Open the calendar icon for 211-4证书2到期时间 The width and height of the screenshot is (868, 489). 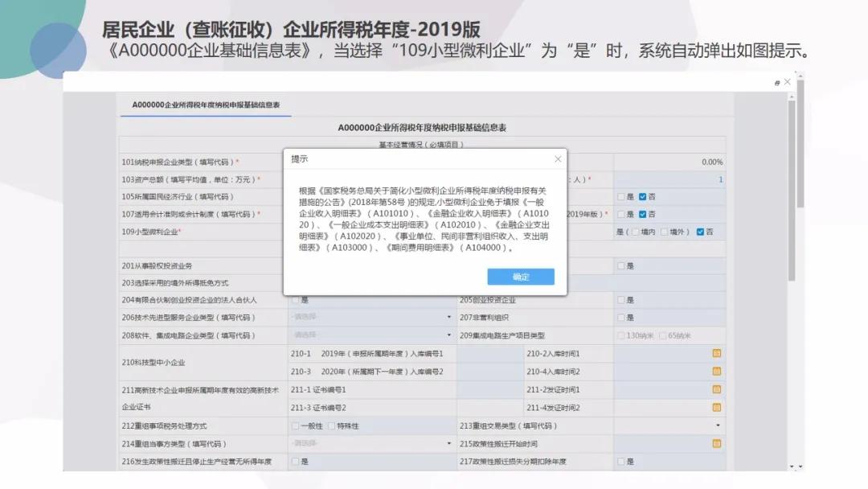point(717,406)
